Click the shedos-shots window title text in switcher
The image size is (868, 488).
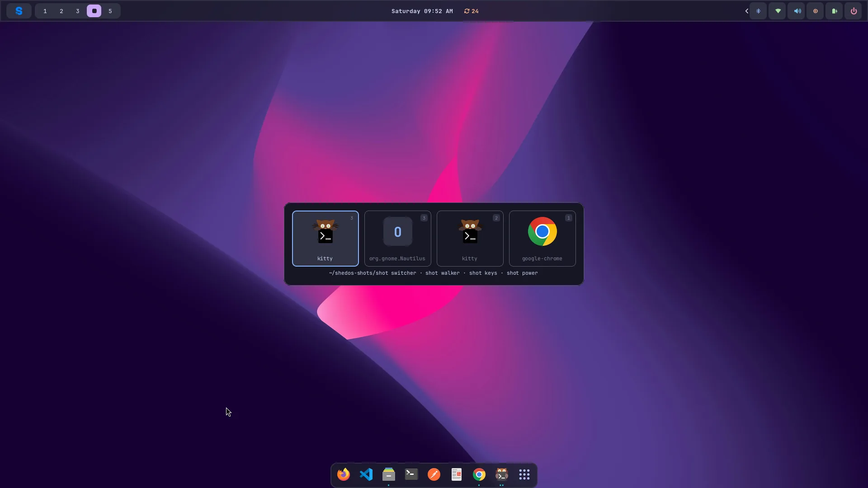click(x=434, y=273)
